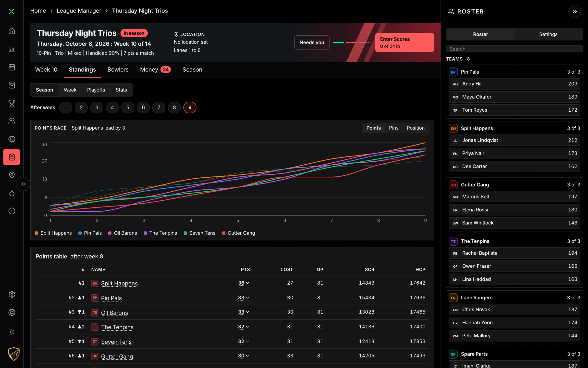Open the Week 10 tab
The image size is (588, 368).
pyautogui.click(x=46, y=70)
